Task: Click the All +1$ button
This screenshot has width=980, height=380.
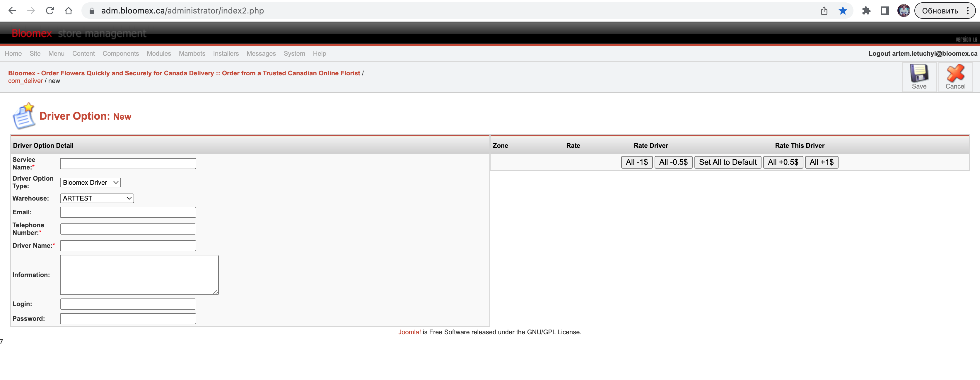Action: click(x=821, y=162)
